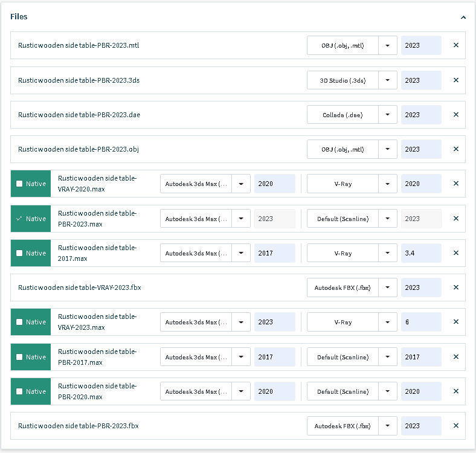The height and width of the screenshot is (453, 476).
Task: Edit the version field showing 6
Action: pyautogui.click(x=421, y=322)
